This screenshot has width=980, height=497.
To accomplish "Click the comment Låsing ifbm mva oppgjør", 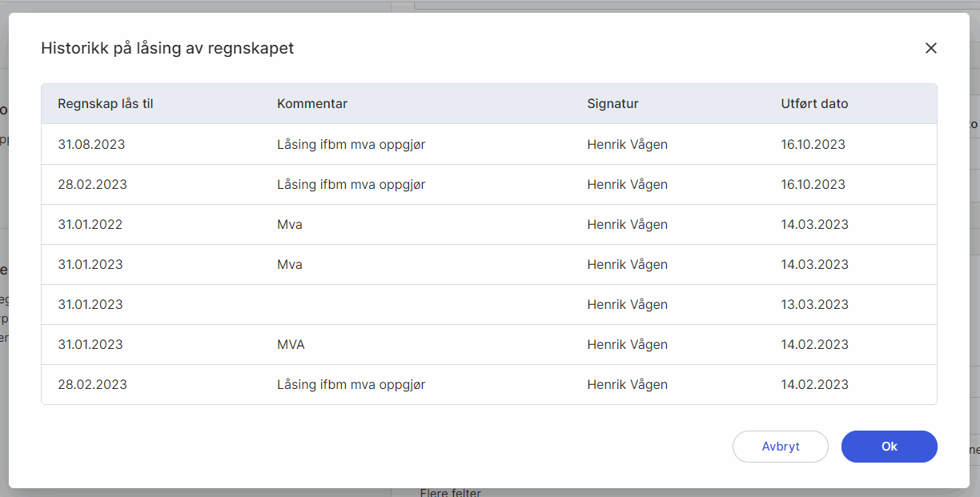I will [x=350, y=144].
